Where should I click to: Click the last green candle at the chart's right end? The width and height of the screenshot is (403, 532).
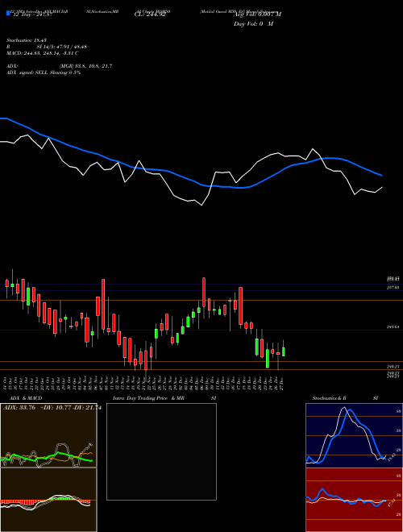pos(284,351)
